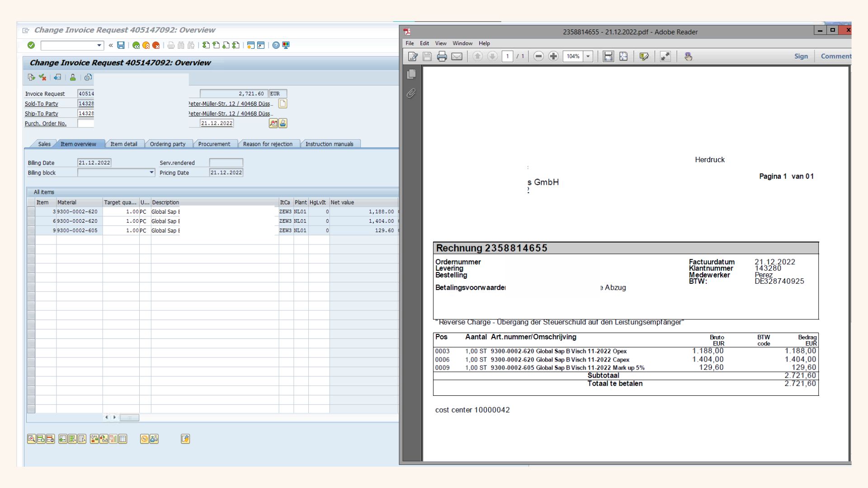Zoom in with the plus icon in Reader
868x488 pixels.
553,56
